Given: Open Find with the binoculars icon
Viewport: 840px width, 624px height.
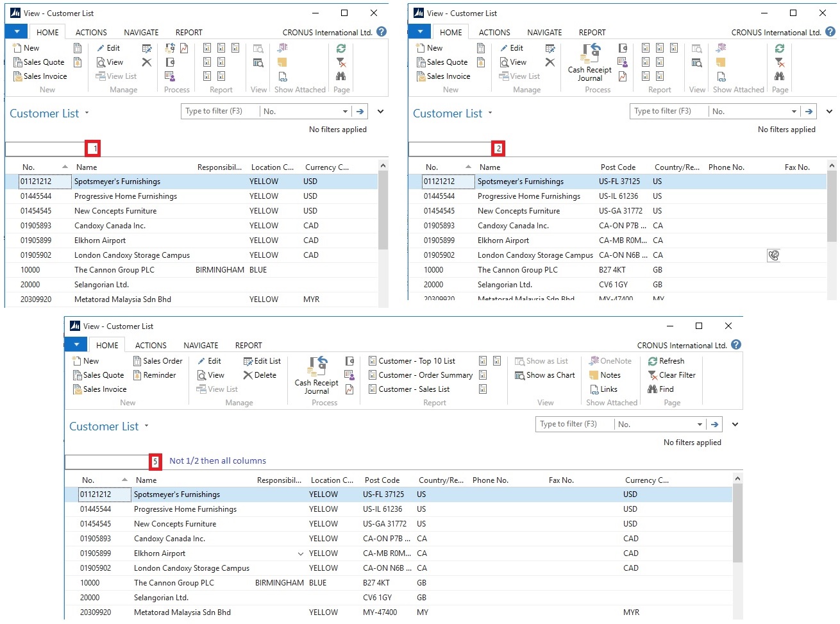Looking at the screenshot, I should pos(653,390).
